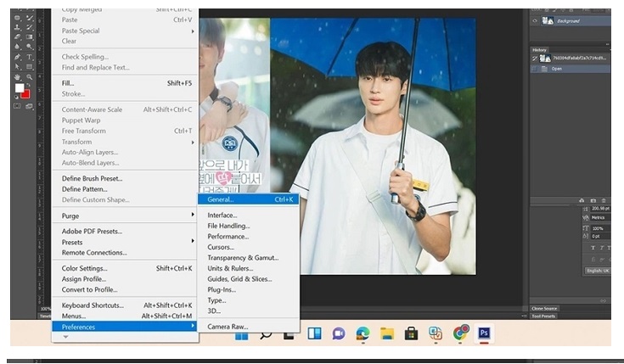Screen dimensions: 624x364
Task: Click the red background color swatch
Action: (25, 93)
